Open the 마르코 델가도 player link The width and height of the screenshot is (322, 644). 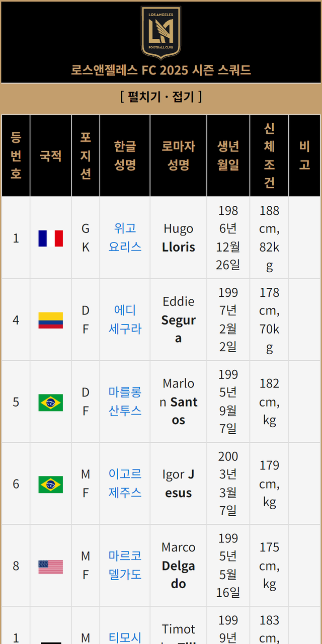125,566
